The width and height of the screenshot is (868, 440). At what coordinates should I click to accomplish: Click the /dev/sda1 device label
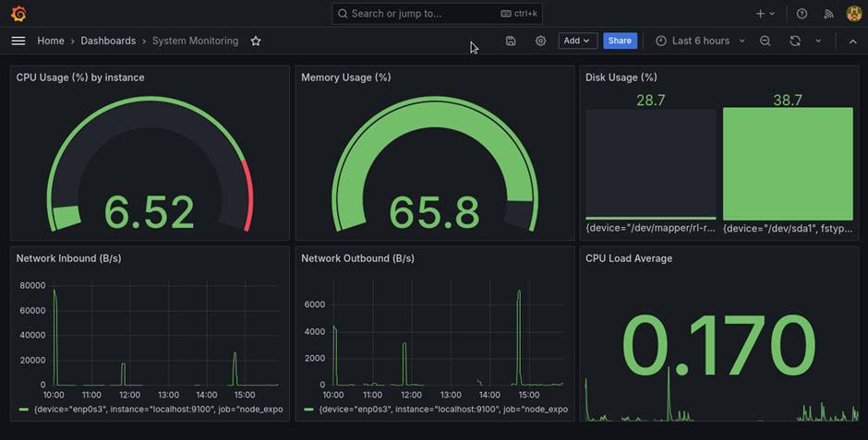click(x=788, y=228)
